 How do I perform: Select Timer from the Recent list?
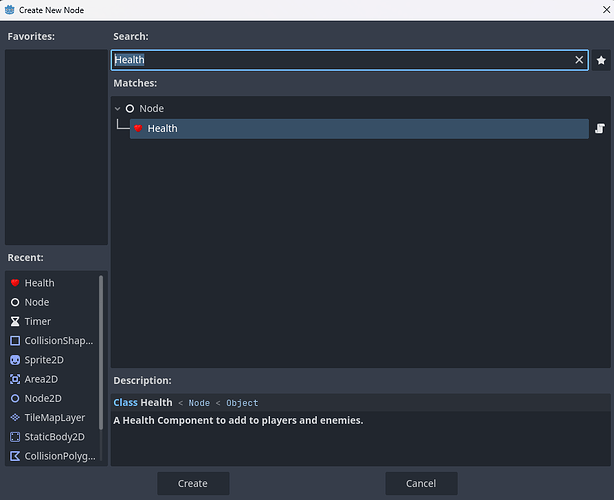37,321
